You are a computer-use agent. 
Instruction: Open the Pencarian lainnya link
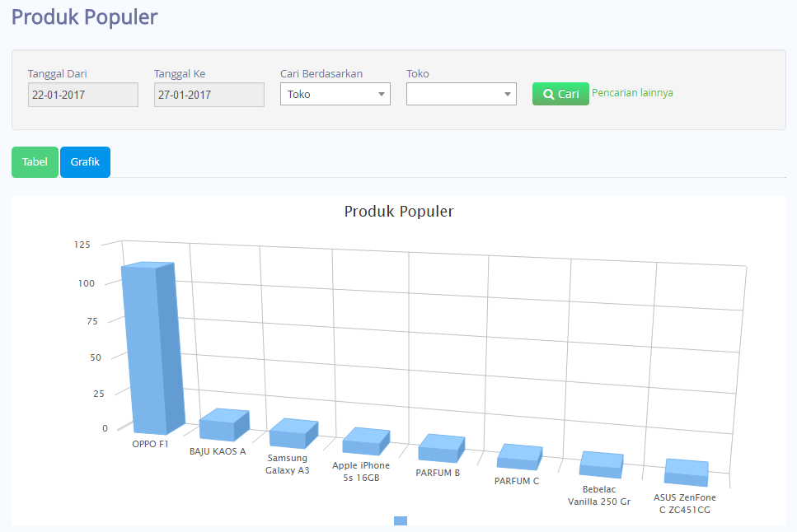[x=632, y=93]
